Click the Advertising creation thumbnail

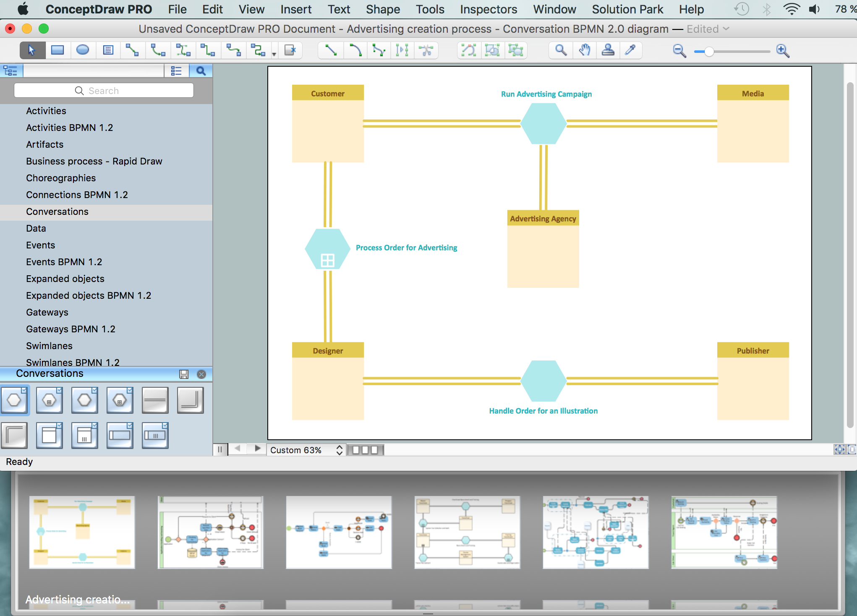81,532
